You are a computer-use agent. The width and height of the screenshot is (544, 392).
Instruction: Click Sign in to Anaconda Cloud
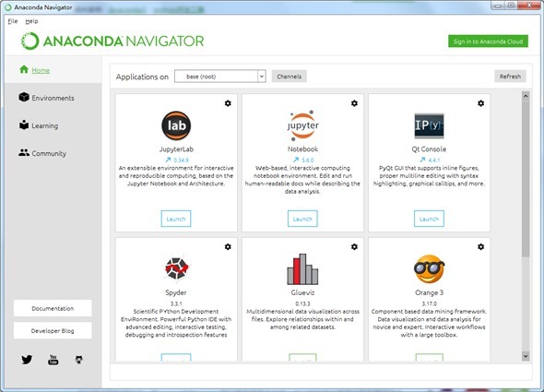(x=488, y=42)
